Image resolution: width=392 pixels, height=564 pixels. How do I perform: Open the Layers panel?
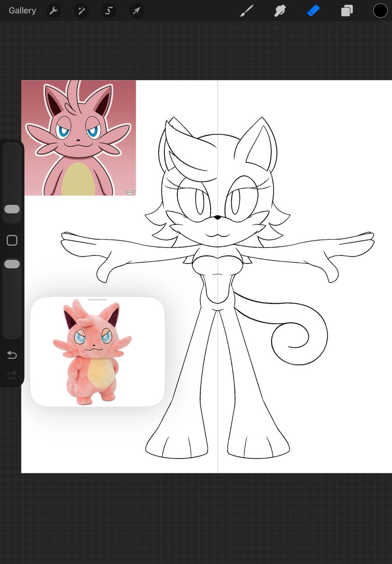[347, 10]
